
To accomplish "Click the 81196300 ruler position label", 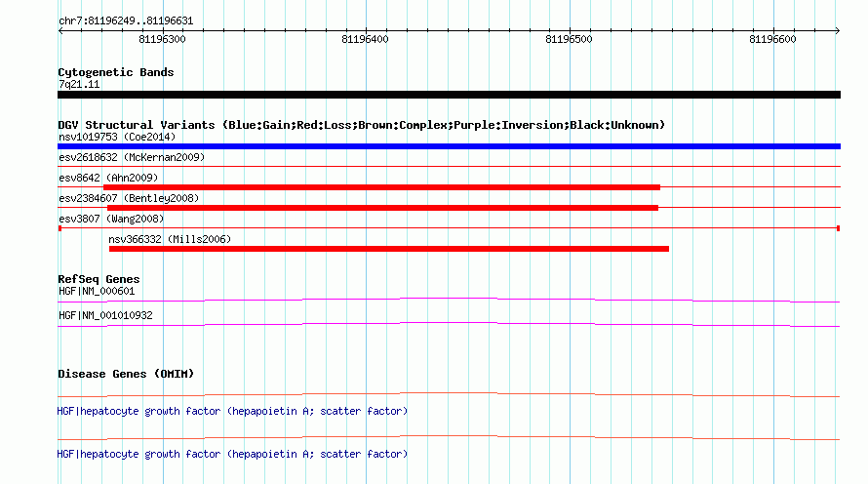I will coord(162,39).
